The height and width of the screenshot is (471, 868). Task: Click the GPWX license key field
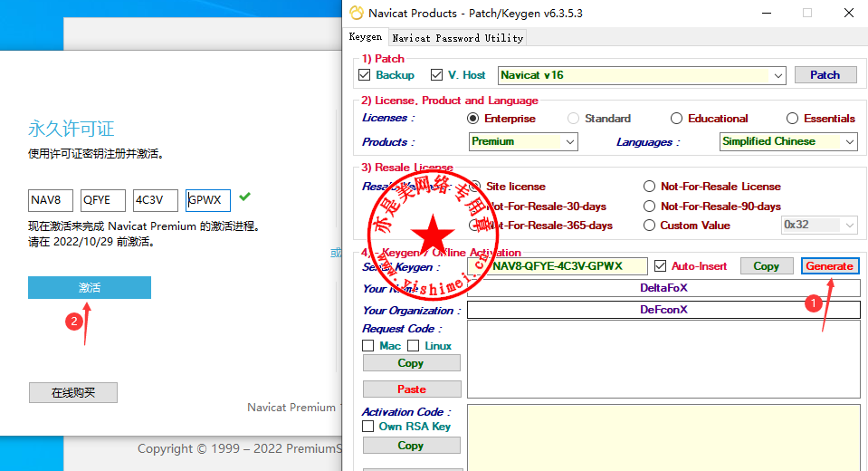tap(208, 200)
